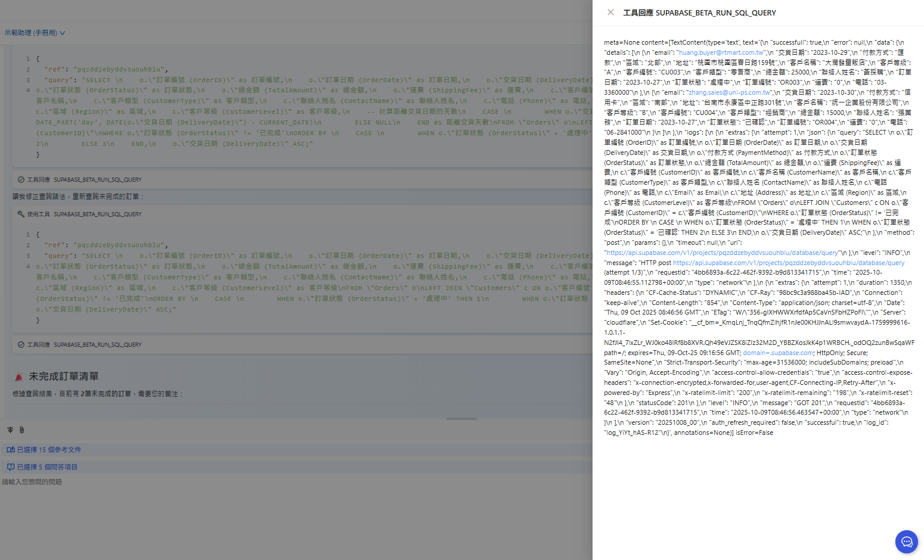Click the URL link after "HTTP post"
Viewport: 924px width, 560px height.
(788, 263)
